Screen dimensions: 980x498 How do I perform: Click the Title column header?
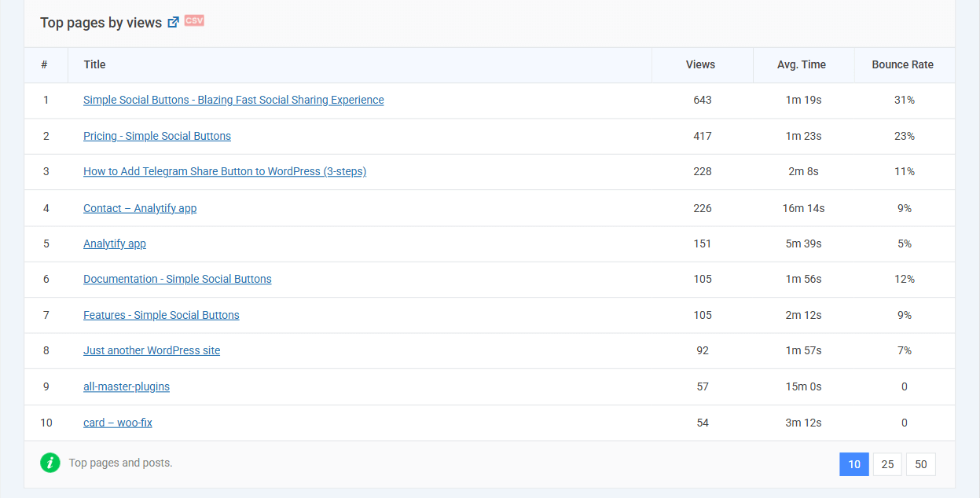point(360,65)
